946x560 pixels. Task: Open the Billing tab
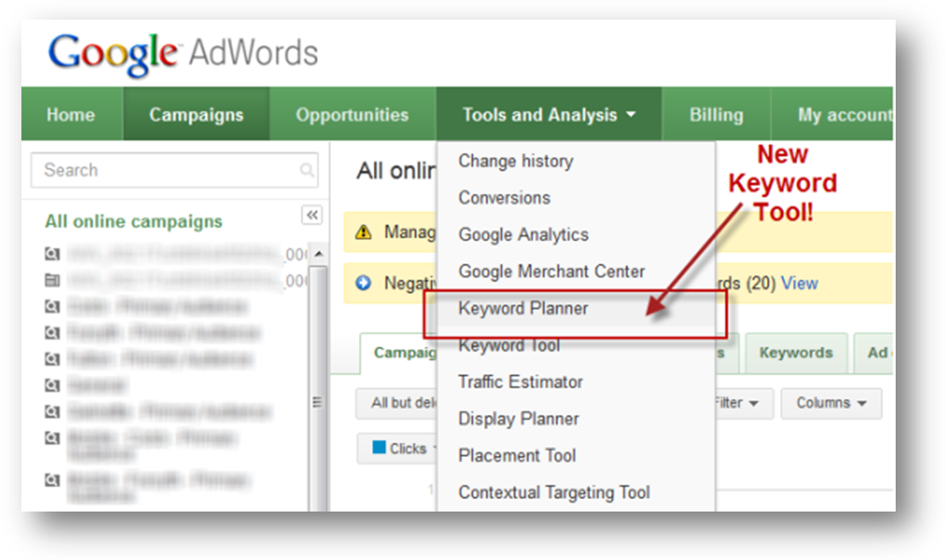716,115
